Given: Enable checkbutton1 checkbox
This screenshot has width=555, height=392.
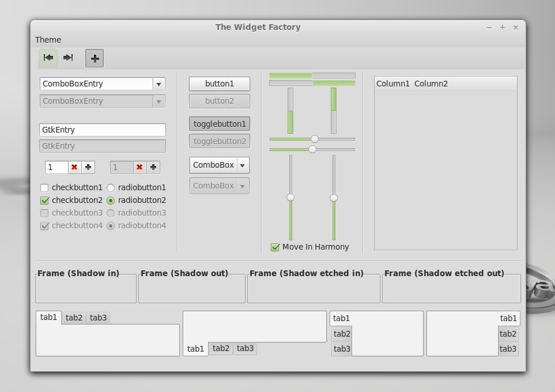Looking at the screenshot, I should [44, 188].
